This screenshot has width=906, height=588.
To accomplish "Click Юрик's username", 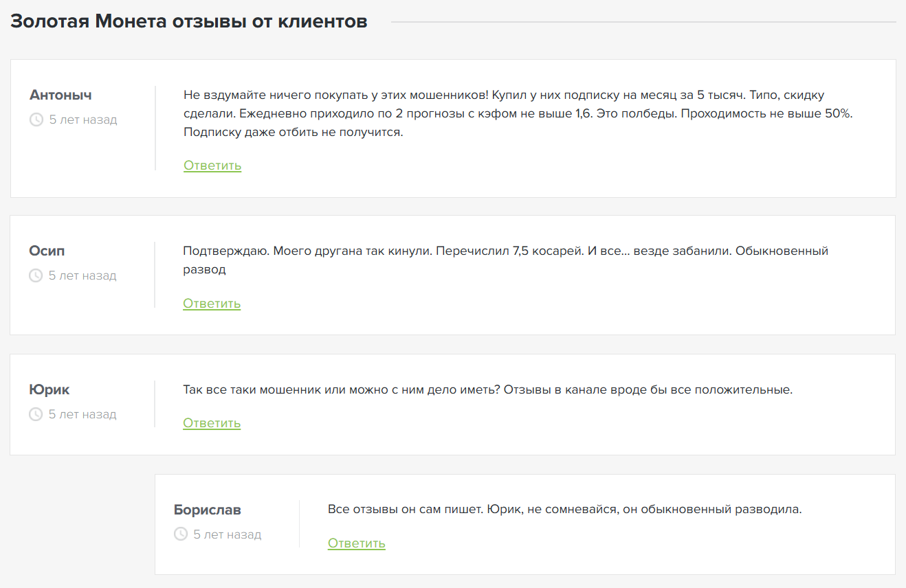I will pos(47,389).
